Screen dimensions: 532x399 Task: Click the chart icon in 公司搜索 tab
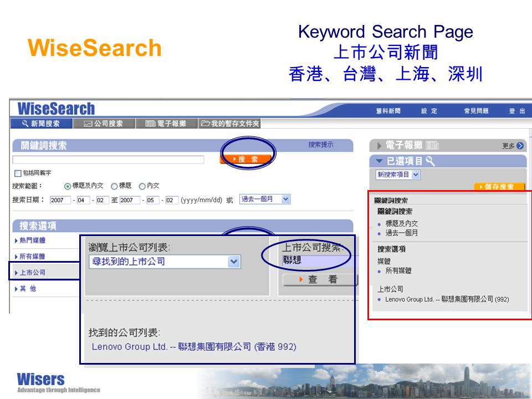point(88,124)
